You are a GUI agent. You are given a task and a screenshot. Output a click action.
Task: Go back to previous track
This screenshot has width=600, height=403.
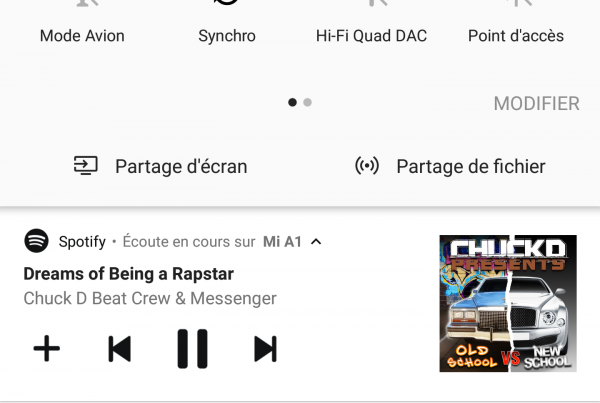120,349
